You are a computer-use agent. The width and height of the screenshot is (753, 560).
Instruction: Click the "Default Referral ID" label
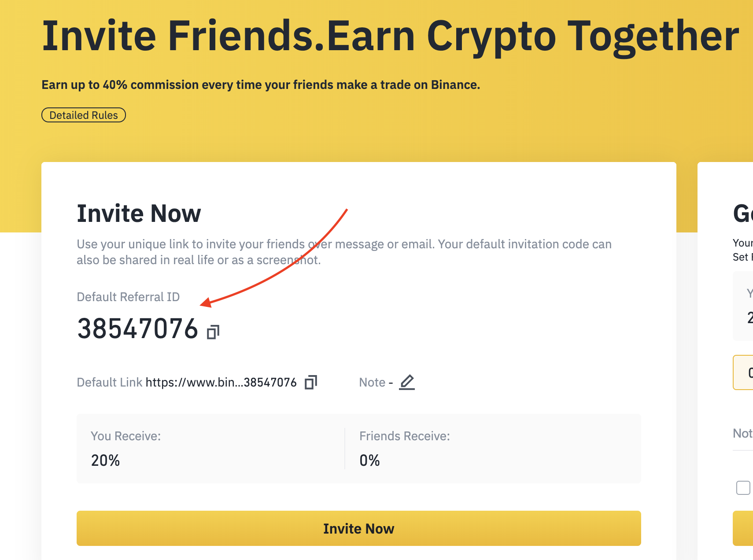pos(128,297)
